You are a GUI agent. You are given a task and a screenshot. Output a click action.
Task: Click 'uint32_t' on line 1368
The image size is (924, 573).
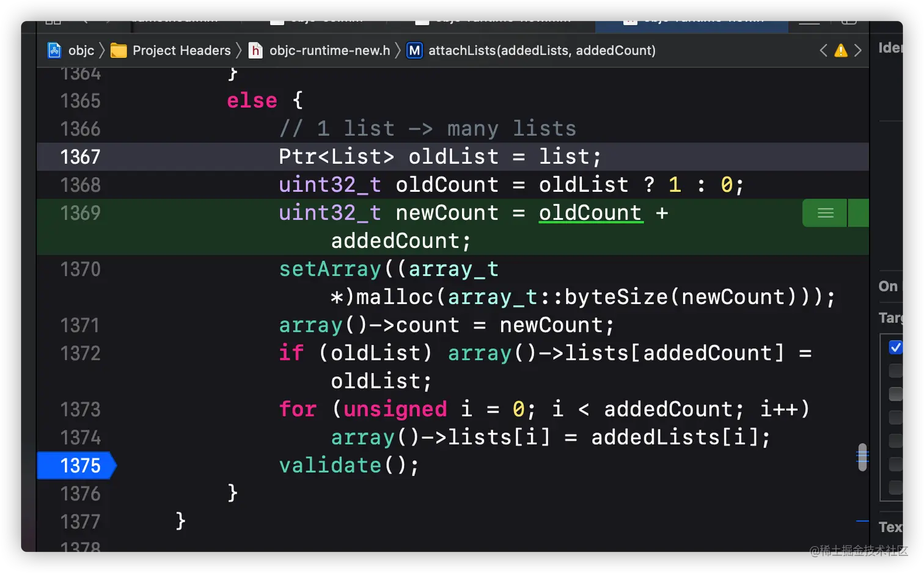pos(330,185)
